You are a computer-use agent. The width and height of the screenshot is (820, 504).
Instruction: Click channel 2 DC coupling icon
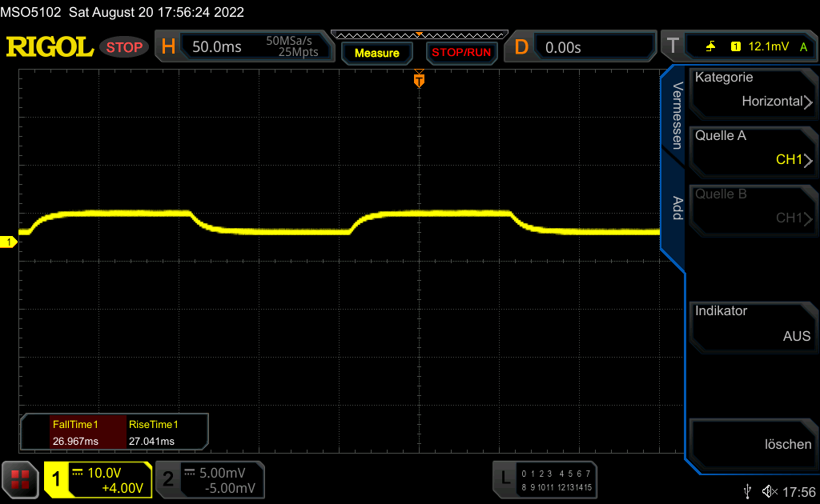click(x=189, y=472)
